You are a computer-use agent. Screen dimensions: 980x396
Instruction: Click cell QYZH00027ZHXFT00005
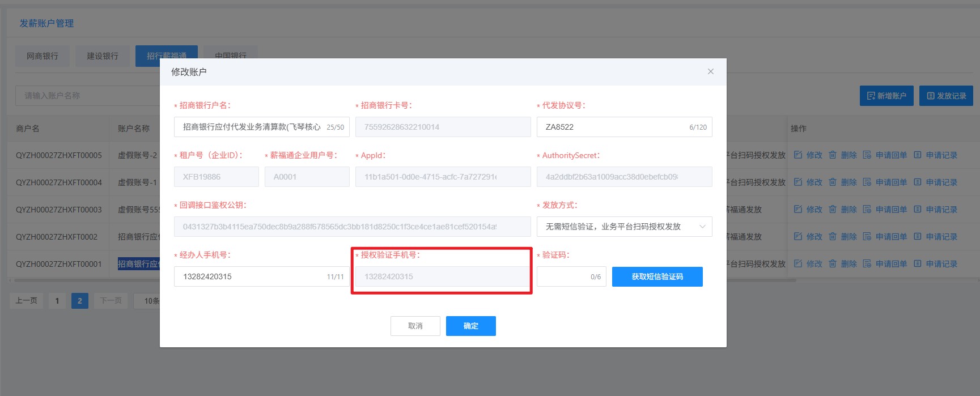(x=59, y=155)
